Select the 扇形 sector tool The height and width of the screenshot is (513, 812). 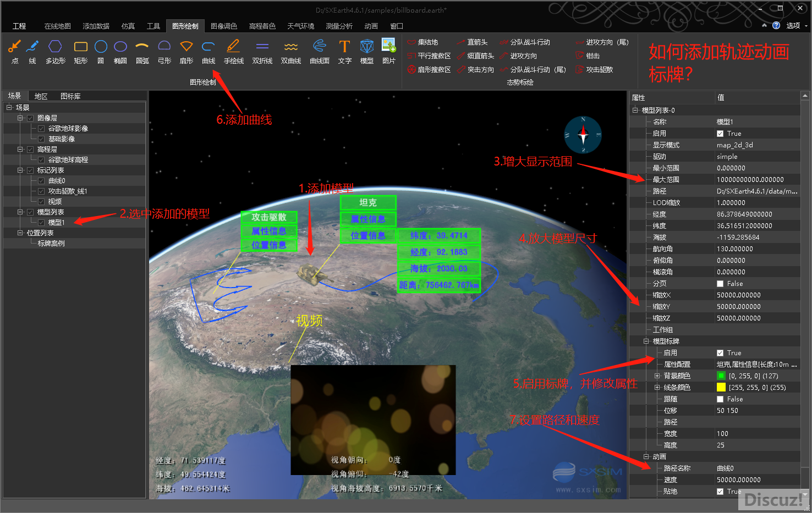tap(186, 51)
